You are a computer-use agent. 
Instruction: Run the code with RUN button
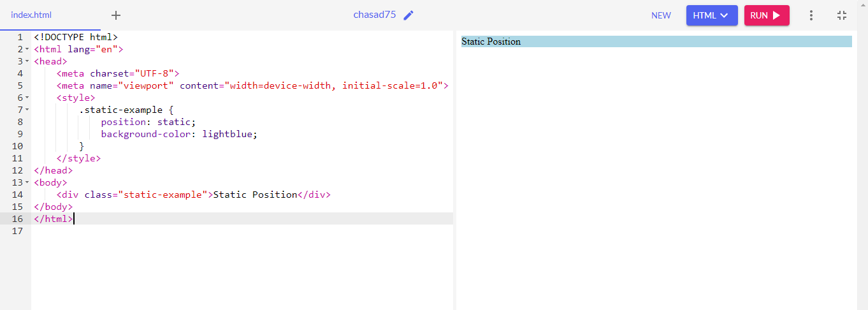pyautogui.click(x=767, y=15)
